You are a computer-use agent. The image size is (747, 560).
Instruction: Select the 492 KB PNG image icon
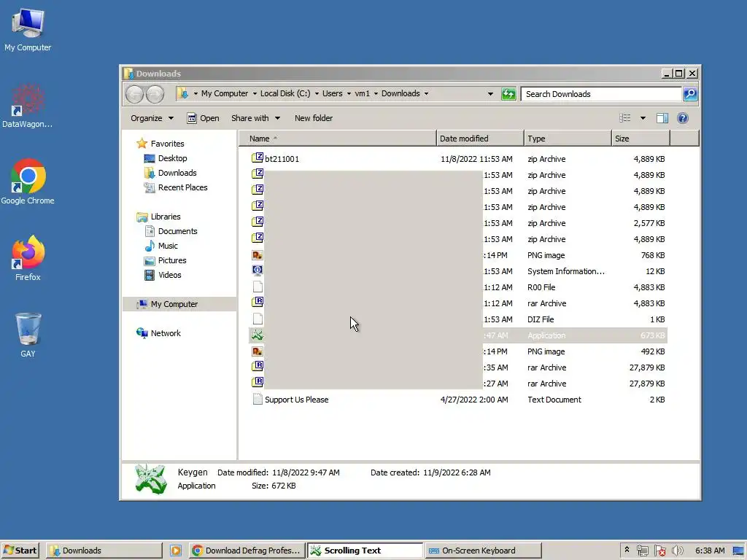(258, 351)
